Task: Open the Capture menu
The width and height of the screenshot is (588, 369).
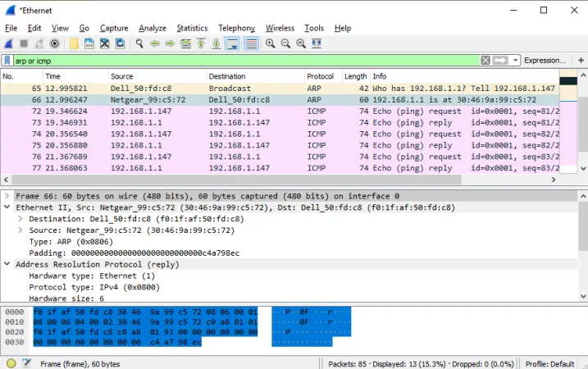Action: pos(114,28)
